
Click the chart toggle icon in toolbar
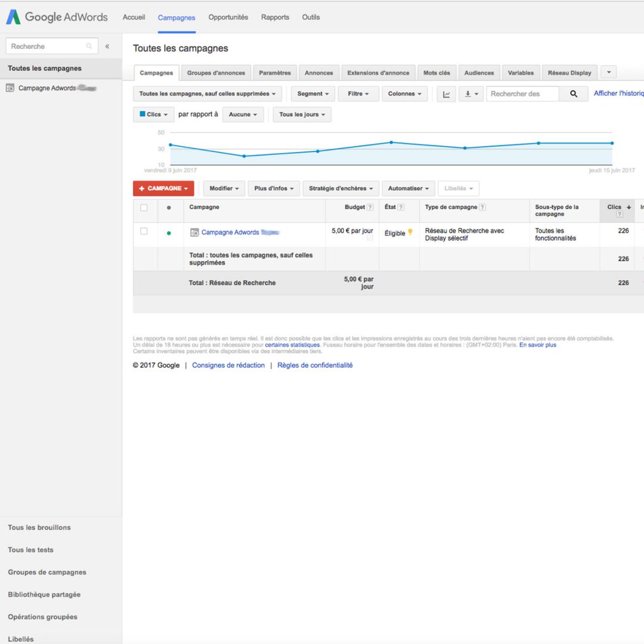(446, 94)
